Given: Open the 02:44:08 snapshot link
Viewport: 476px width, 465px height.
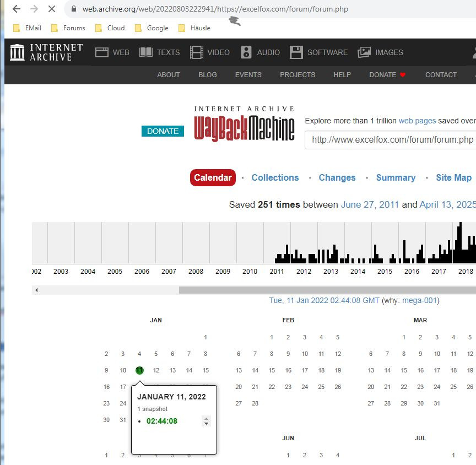Looking at the screenshot, I should (162, 421).
